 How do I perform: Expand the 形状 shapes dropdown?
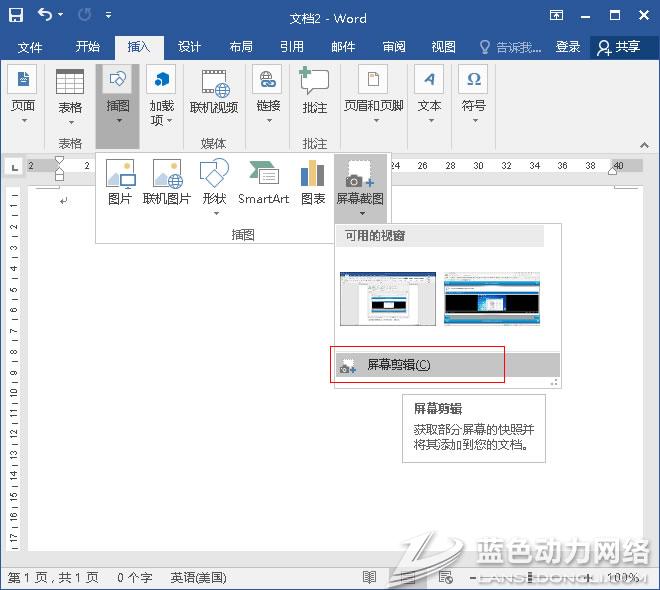[215, 186]
